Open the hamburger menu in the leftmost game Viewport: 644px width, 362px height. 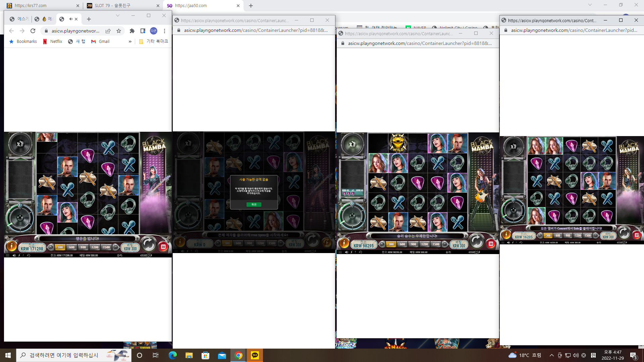(8, 255)
